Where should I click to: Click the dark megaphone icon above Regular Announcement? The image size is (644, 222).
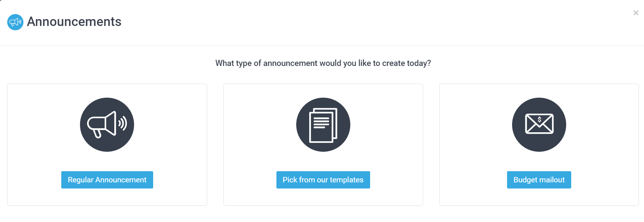click(x=107, y=124)
